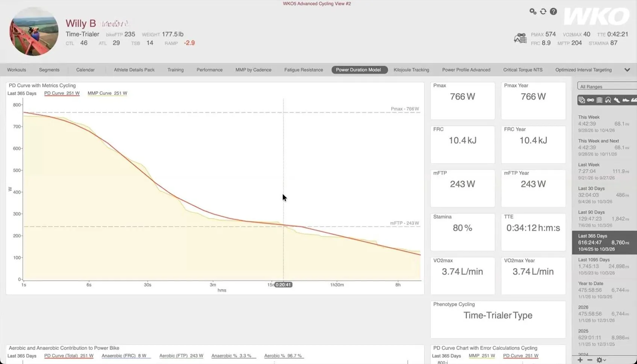Select the Last 1095 Days range
The width and height of the screenshot is (637, 364).
click(604, 266)
